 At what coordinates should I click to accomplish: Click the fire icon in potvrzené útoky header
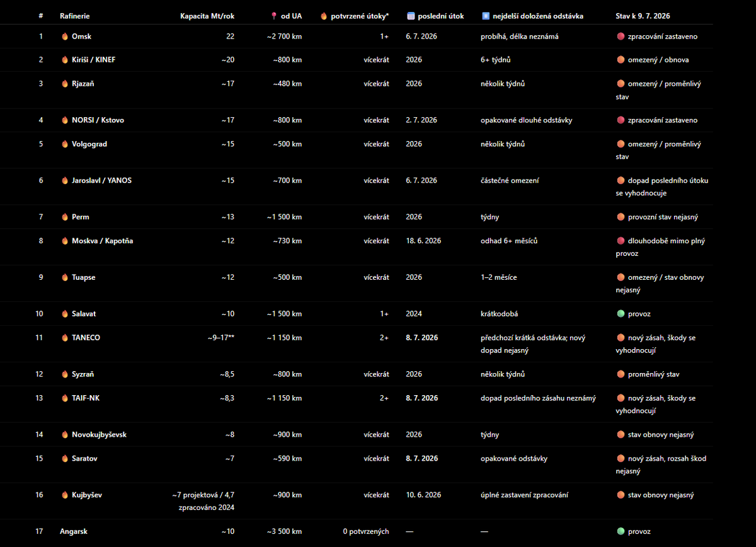(324, 16)
